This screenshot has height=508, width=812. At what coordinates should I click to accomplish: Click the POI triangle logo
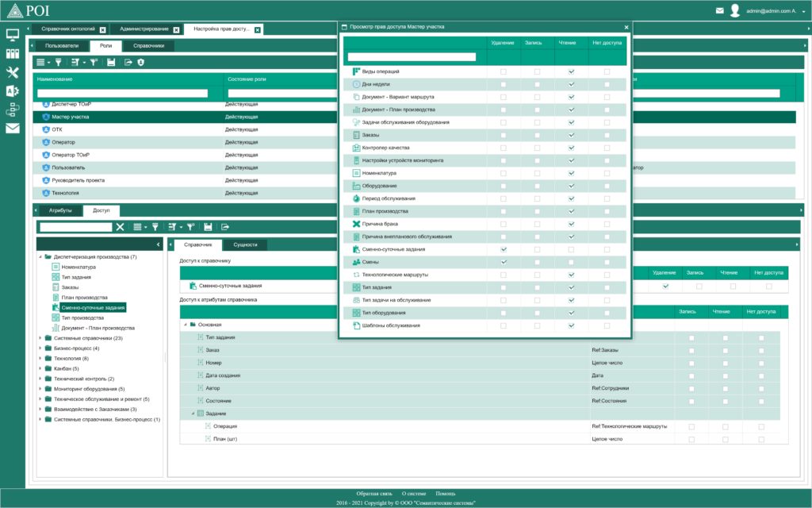[14, 10]
